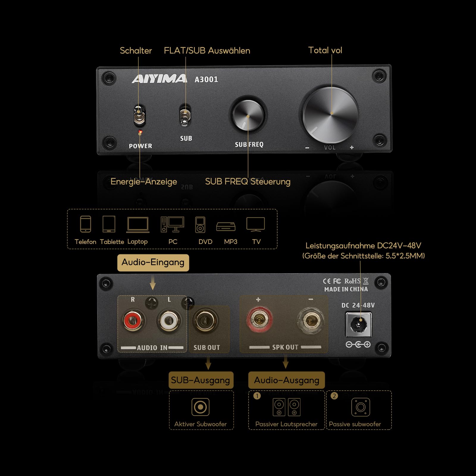Screen dimensions: 476x476
Task: Click the CE FC RoHS certification marks
Action: click(x=346, y=281)
